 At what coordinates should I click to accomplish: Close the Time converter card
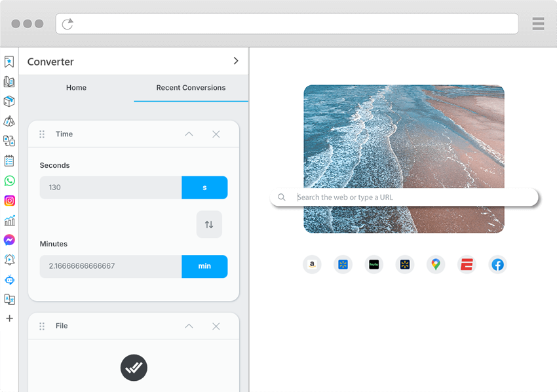216,134
